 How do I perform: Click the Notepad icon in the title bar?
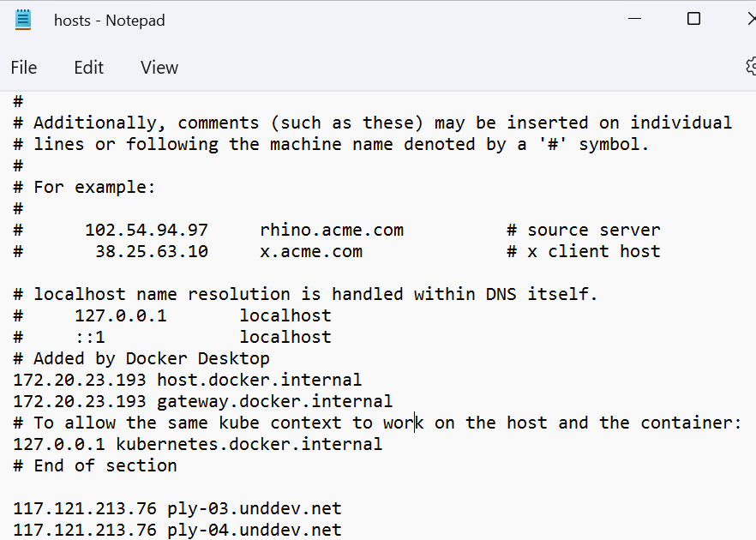click(x=22, y=19)
